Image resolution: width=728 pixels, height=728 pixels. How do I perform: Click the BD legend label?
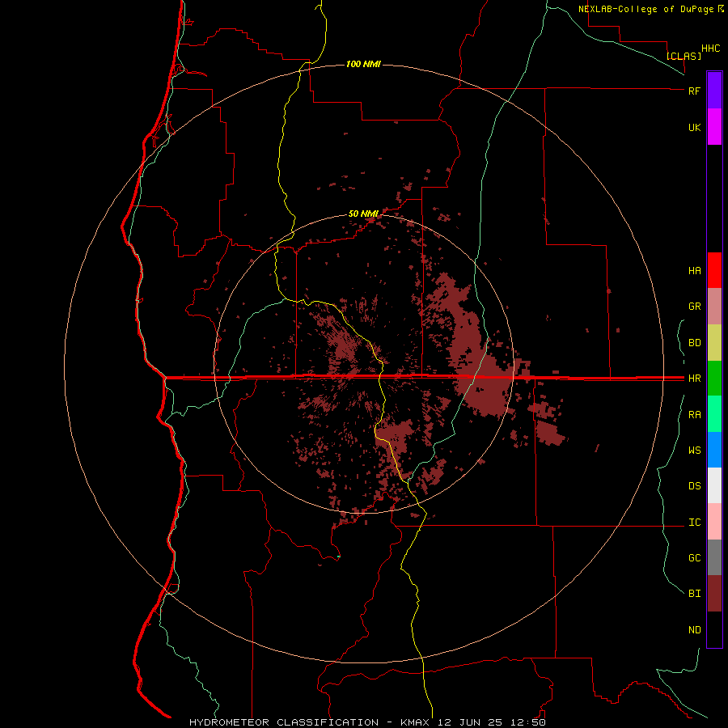pos(694,343)
